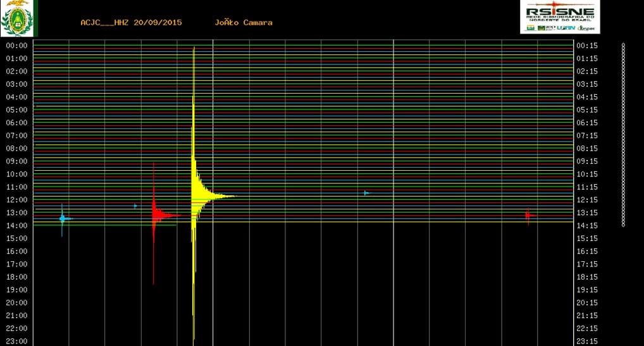Click the 18:00 time label
The width and height of the screenshot is (644, 346).
pos(17,277)
